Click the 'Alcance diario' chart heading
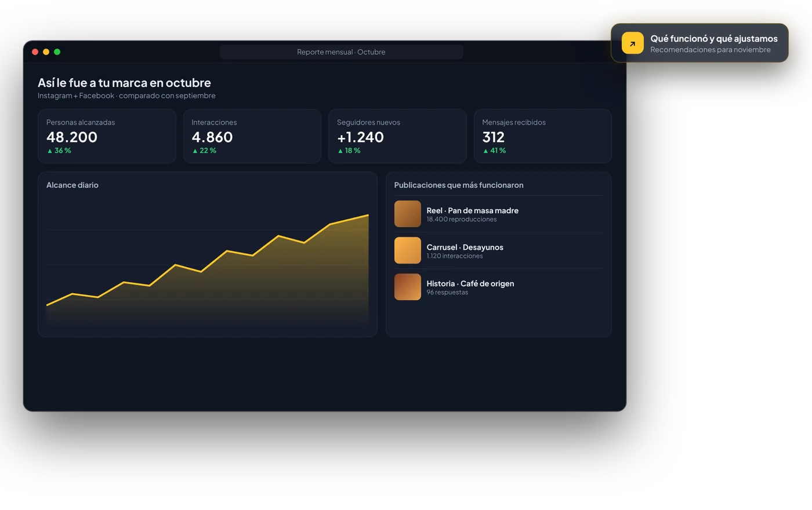Viewport: 812px width, 510px height. click(x=72, y=185)
